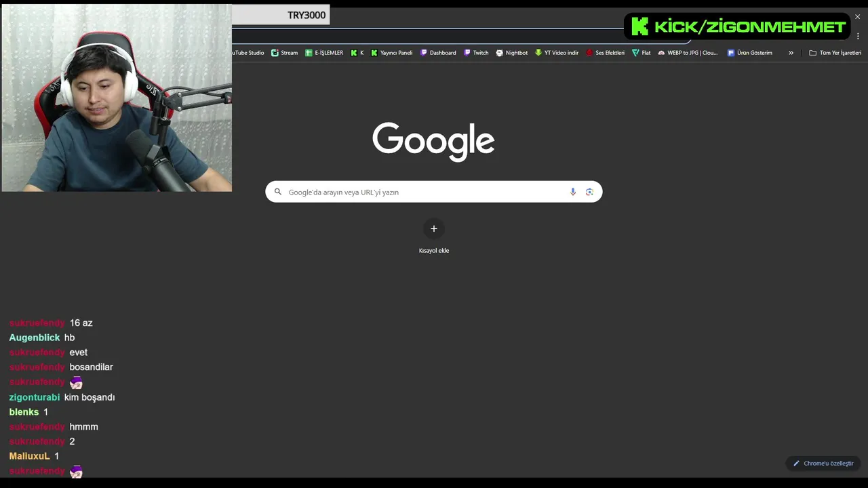
Task: Open Google Lens image search
Action: pos(589,192)
